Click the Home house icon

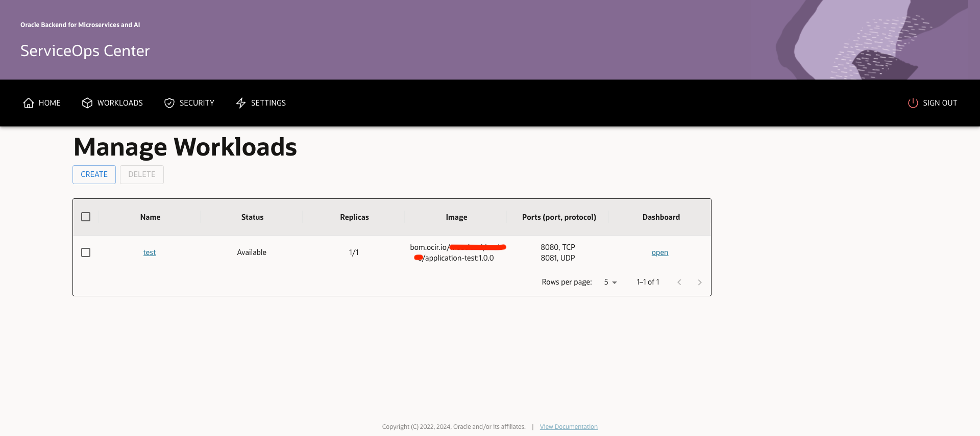click(29, 103)
